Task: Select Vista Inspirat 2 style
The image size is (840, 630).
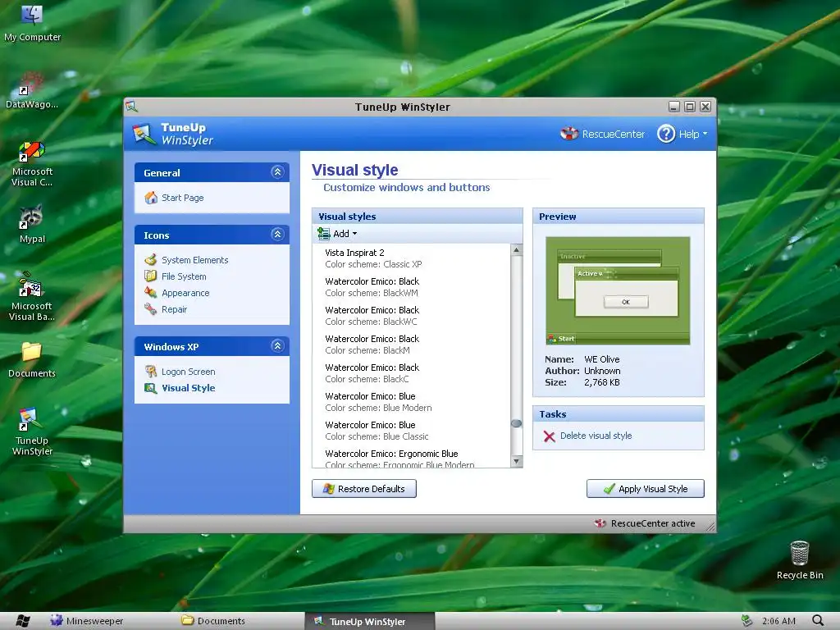Action: (x=412, y=258)
